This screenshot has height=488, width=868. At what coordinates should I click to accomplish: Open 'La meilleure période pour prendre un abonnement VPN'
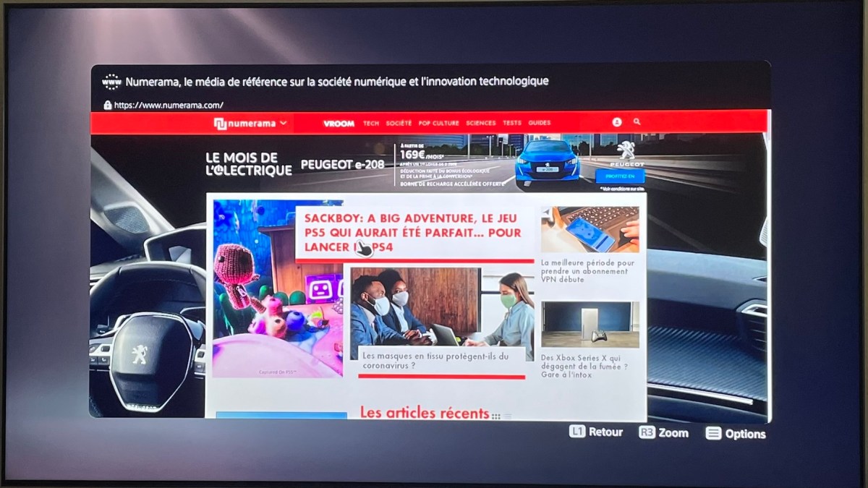(x=587, y=271)
